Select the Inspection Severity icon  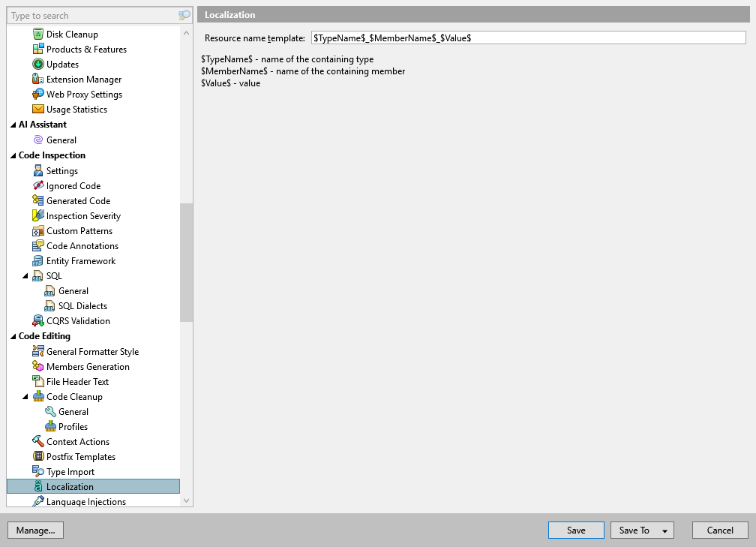(37, 215)
